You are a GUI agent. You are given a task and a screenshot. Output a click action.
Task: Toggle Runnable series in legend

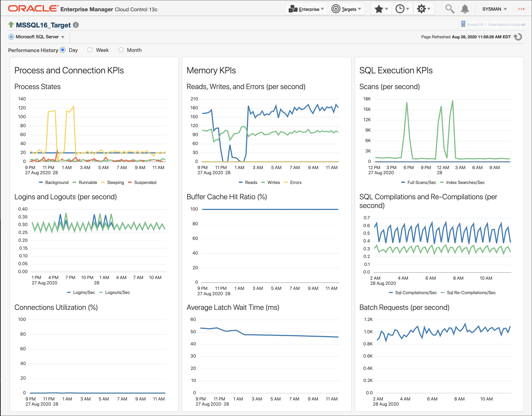click(85, 182)
